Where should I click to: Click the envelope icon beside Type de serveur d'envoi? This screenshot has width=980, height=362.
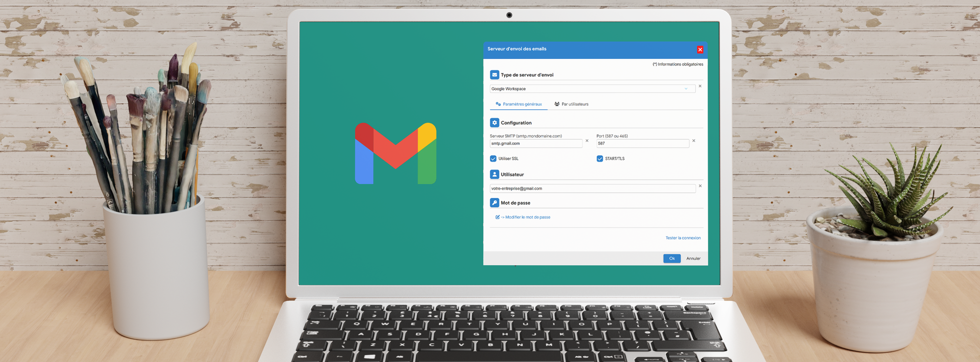click(494, 75)
